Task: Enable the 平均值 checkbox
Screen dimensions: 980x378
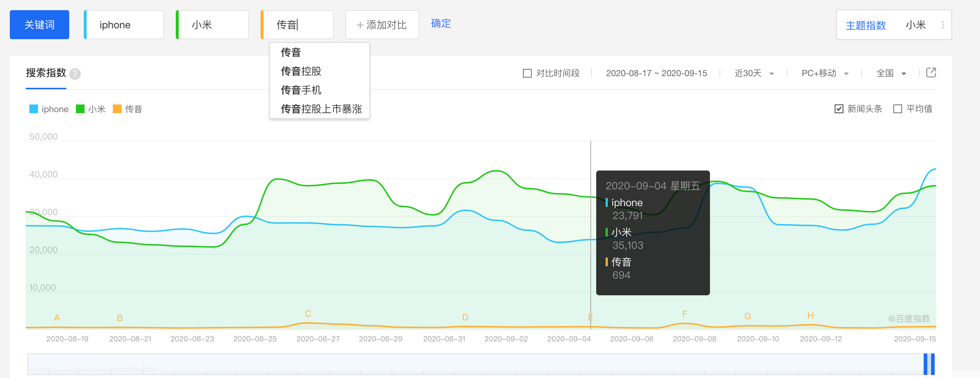Action: click(898, 109)
